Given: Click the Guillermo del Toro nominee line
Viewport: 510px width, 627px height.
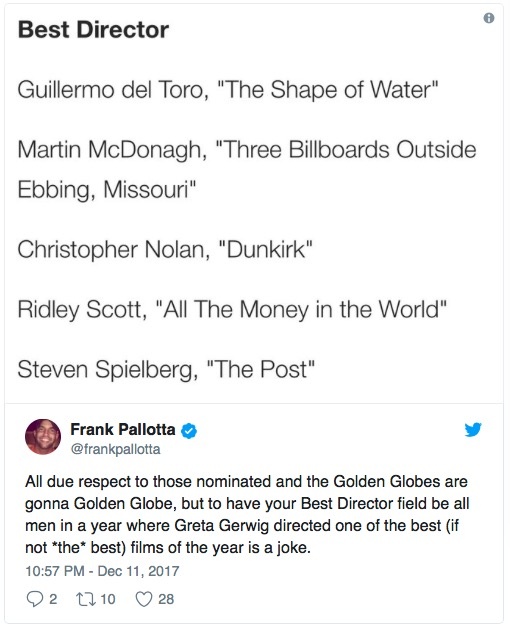Looking at the screenshot, I should click(228, 90).
